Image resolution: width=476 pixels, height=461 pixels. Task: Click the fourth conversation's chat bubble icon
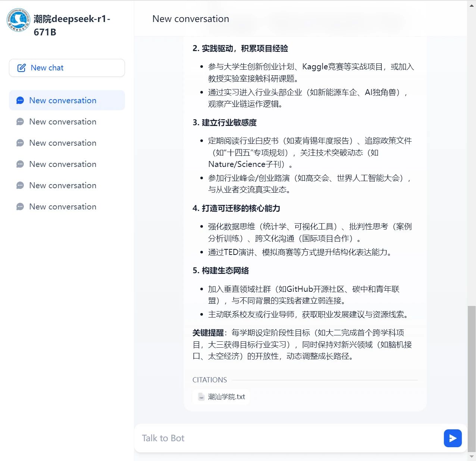pos(20,164)
